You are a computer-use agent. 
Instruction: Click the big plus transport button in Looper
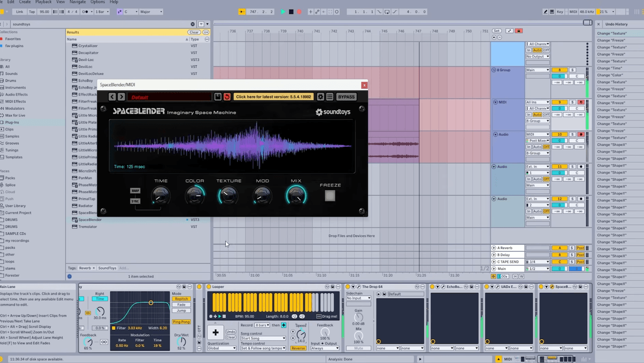pos(216,332)
